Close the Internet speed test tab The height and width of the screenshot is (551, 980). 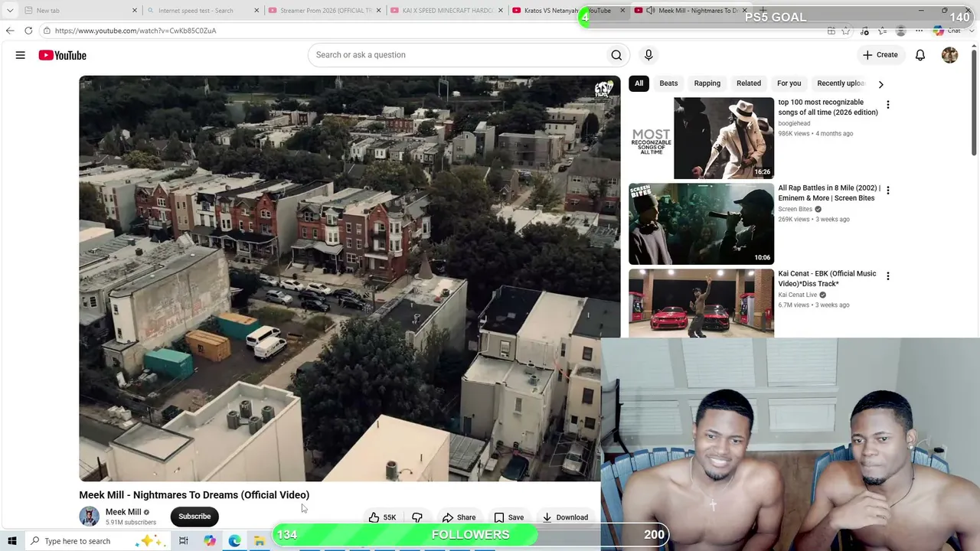click(x=256, y=11)
